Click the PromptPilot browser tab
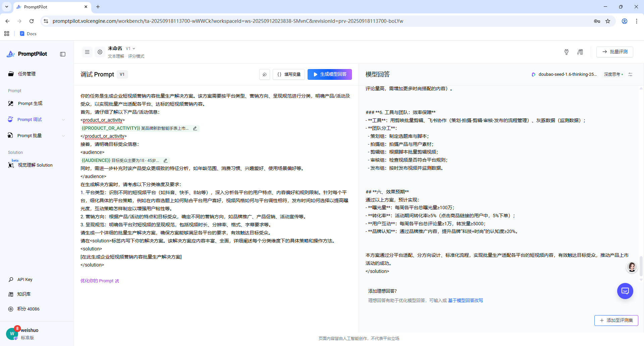 pos(52,7)
